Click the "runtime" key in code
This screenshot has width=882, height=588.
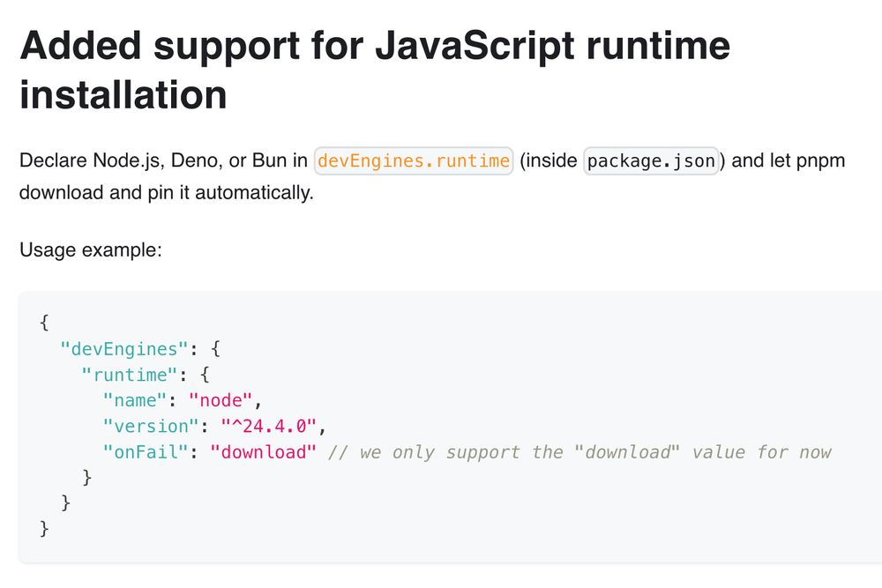pos(130,375)
